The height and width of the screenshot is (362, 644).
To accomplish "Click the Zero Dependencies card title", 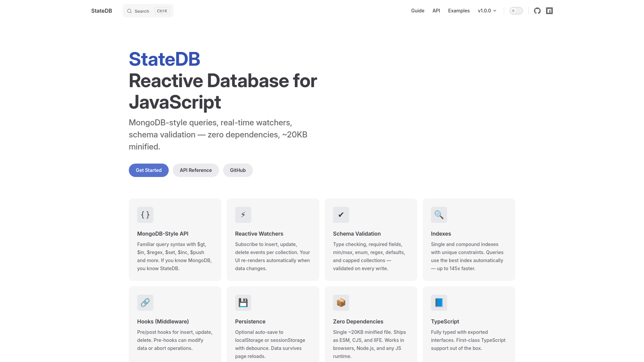I will click(x=358, y=321).
